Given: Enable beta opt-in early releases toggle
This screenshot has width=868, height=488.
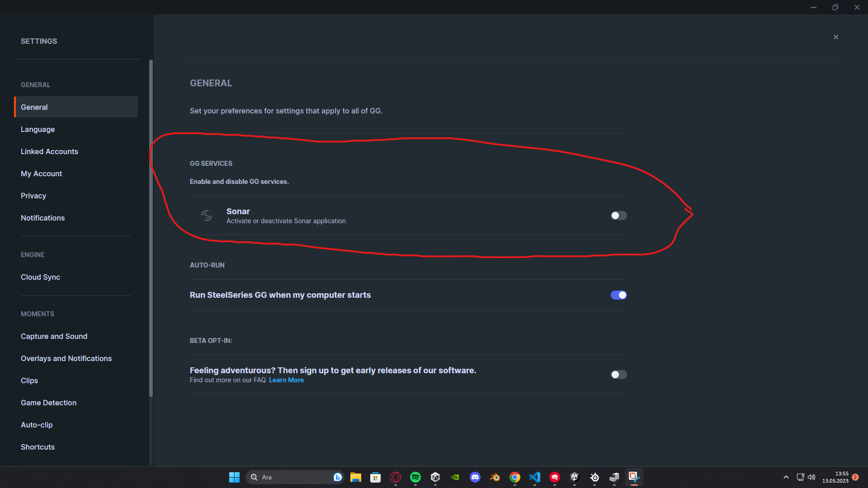Looking at the screenshot, I should [618, 375].
